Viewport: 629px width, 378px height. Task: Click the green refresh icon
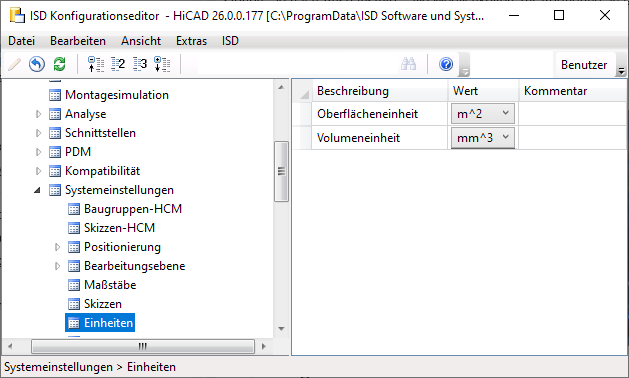59,64
